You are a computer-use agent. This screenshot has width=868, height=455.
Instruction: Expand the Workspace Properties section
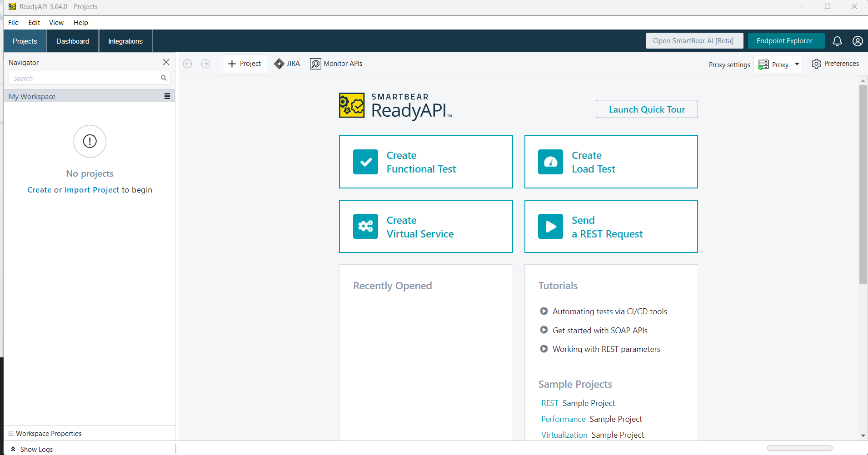point(11,433)
